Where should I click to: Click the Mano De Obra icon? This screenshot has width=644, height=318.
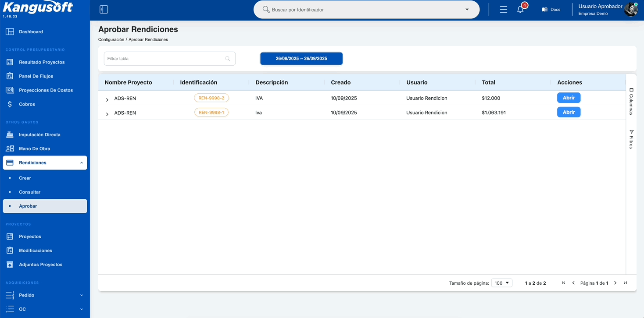10,148
